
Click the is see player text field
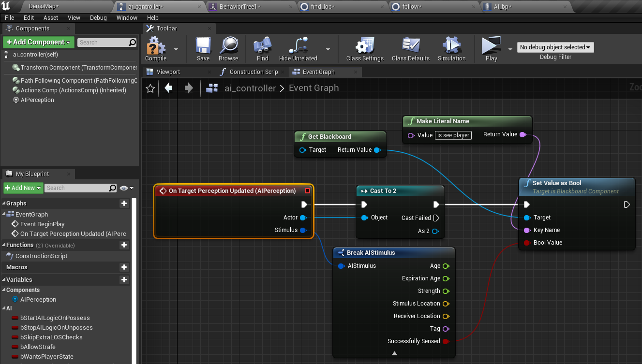click(x=453, y=135)
